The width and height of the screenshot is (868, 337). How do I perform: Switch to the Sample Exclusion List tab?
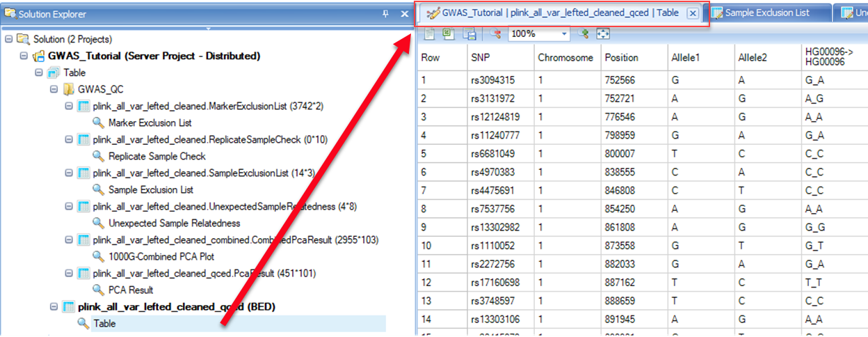[x=766, y=13]
